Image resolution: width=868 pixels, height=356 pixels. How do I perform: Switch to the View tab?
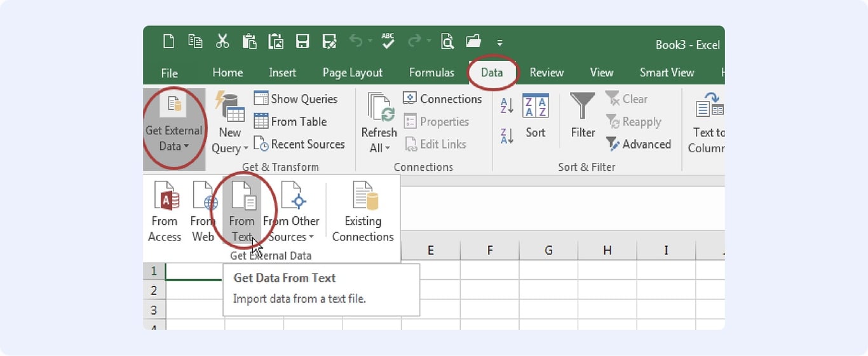click(x=602, y=72)
